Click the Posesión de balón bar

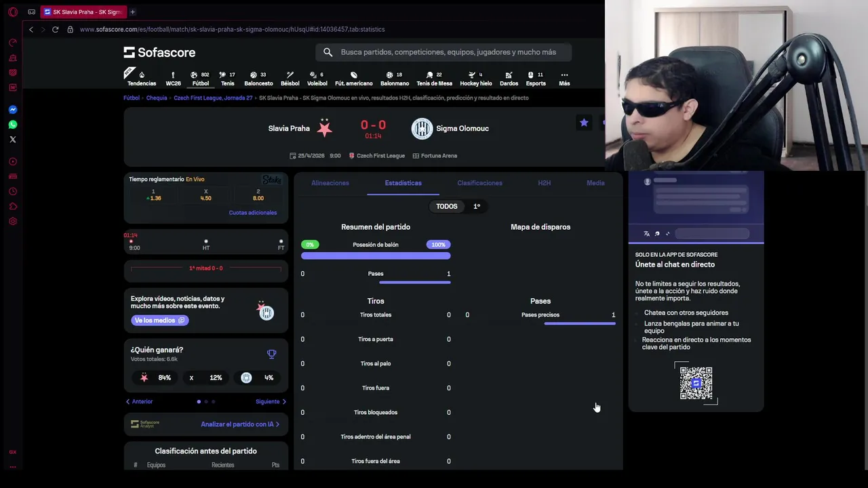pyautogui.click(x=376, y=256)
